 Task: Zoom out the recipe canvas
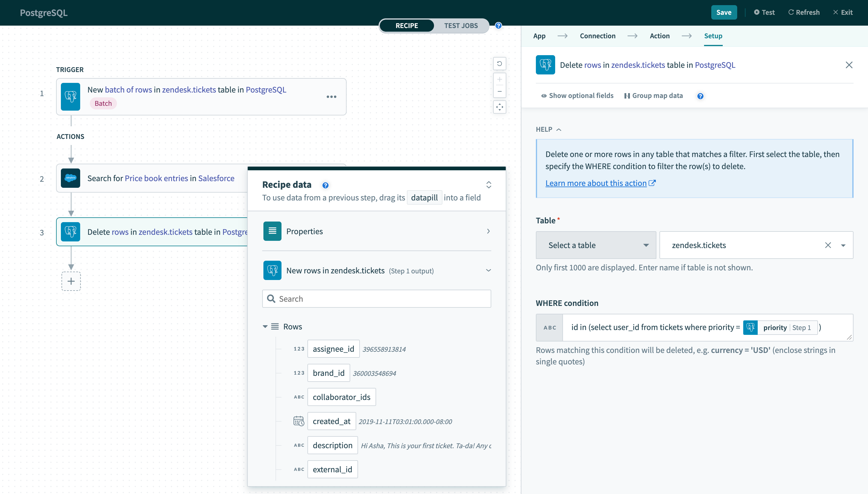pyautogui.click(x=499, y=91)
